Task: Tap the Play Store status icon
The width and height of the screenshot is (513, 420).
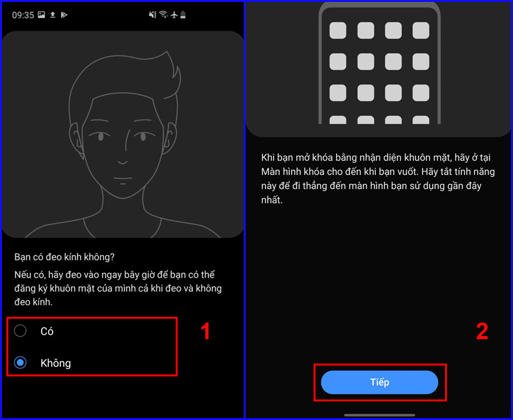Action: coord(64,15)
